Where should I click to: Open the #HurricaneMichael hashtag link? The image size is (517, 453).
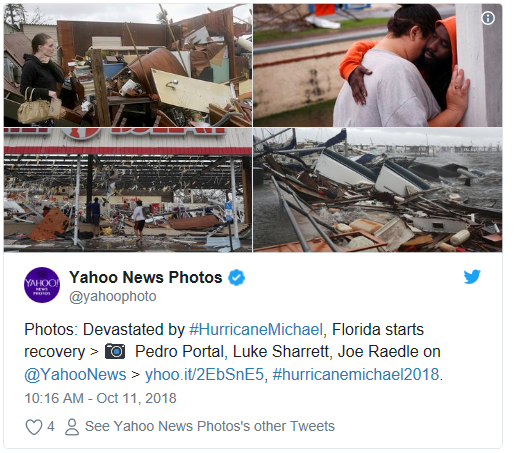[x=256, y=330]
